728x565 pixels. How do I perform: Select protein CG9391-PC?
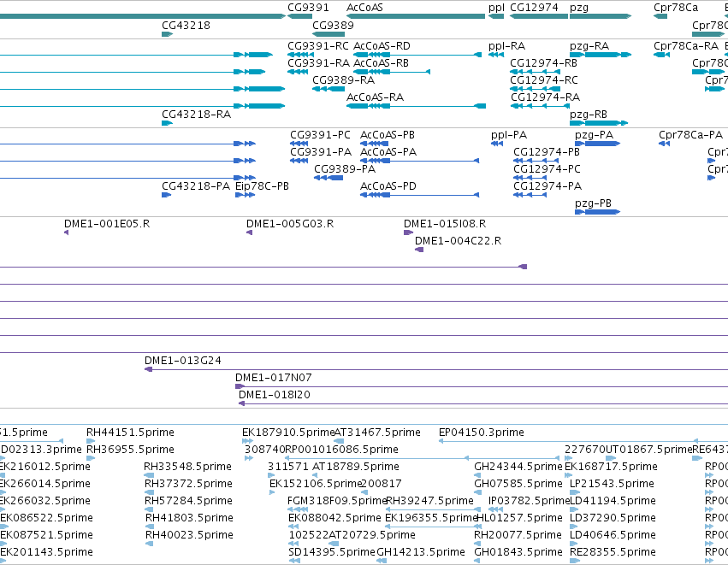coord(299,144)
